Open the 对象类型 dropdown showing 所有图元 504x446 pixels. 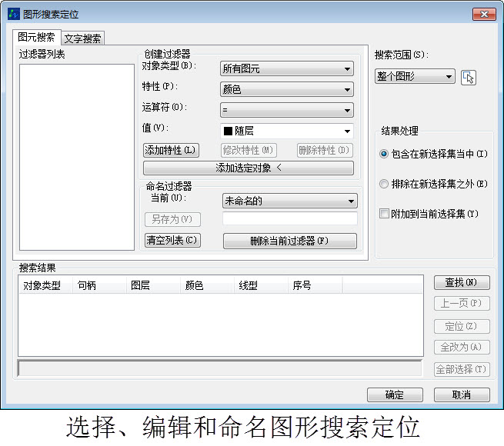[x=286, y=69]
